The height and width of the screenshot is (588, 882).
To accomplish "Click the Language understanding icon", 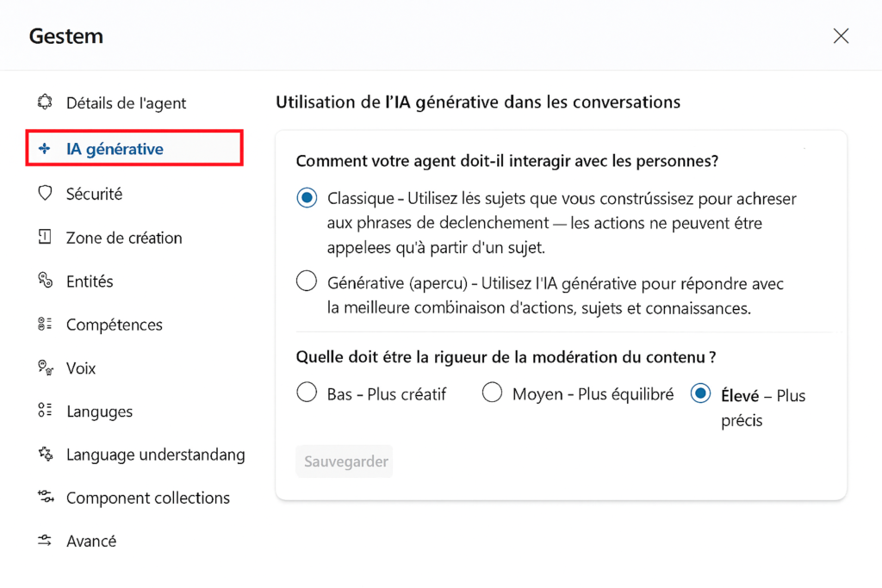I will (46, 455).
